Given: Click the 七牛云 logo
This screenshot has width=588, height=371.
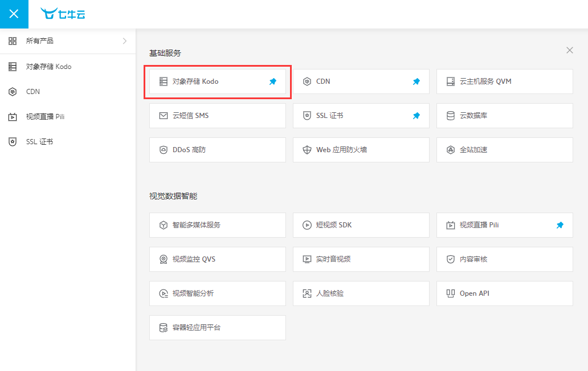Looking at the screenshot, I should [63, 14].
